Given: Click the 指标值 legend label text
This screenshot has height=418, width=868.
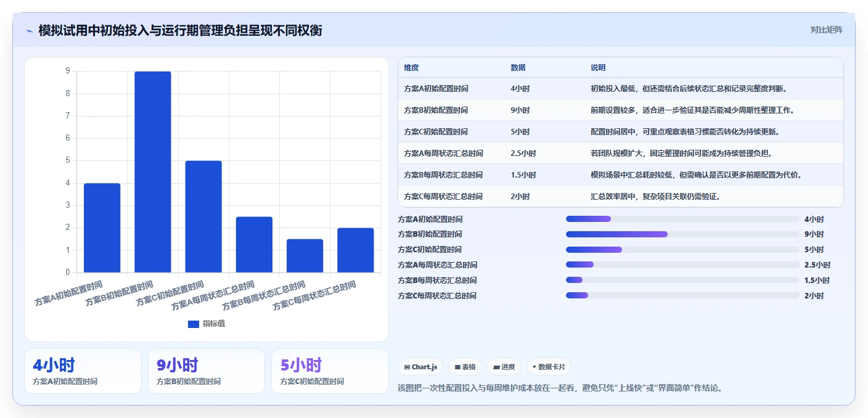Looking at the screenshot, I should (x=214, y=324).
